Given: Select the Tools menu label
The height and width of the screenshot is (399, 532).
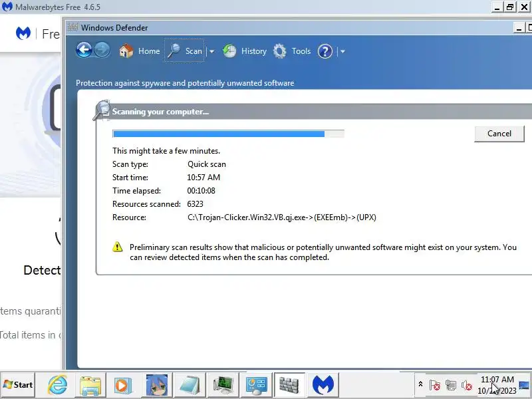Looking at the screenshot, I should pyautogui.click(x=301, y=51).
